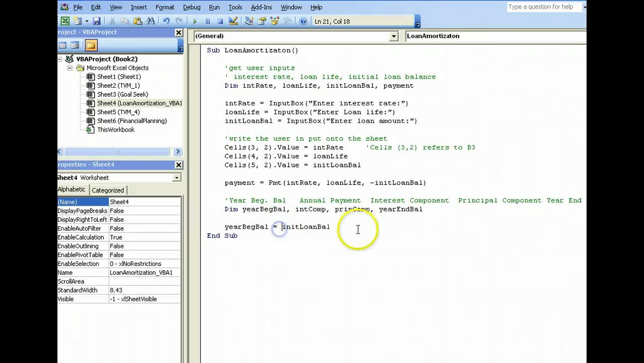This screenshot has width=644, height=363.
Task: Open the Sheet4 Worksheet object dropdown
Action: pos(176,177)
